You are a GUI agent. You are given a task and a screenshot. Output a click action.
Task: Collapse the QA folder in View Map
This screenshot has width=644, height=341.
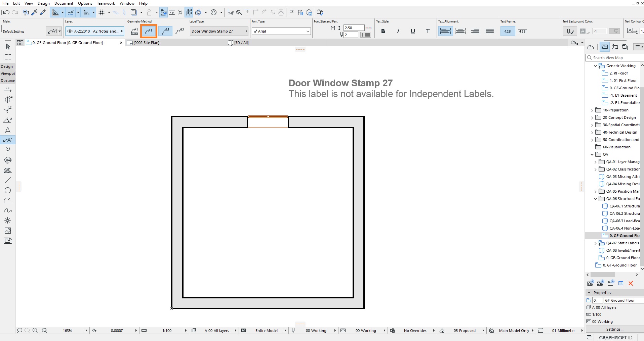click(592, 155)
